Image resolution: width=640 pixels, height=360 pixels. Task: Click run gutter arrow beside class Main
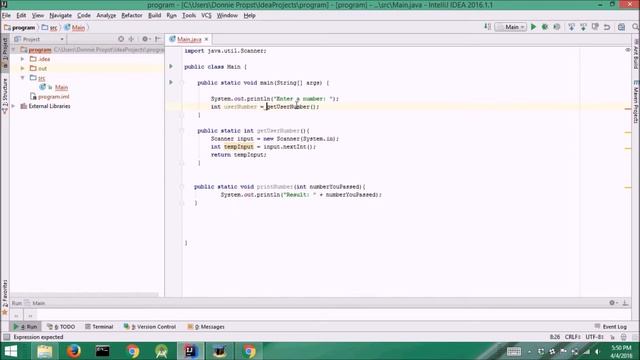click(171, 66)
